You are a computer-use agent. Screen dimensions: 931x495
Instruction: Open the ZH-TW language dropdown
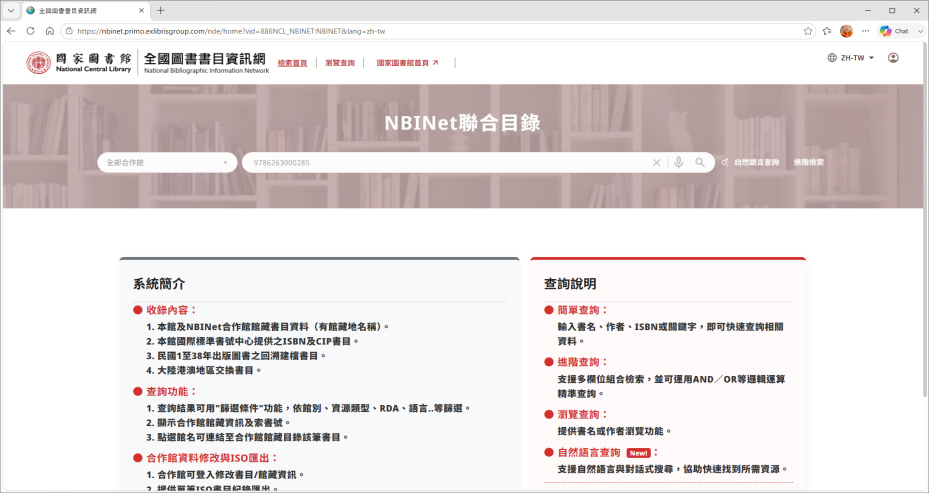pyautogui.click(x=857, y=58)
